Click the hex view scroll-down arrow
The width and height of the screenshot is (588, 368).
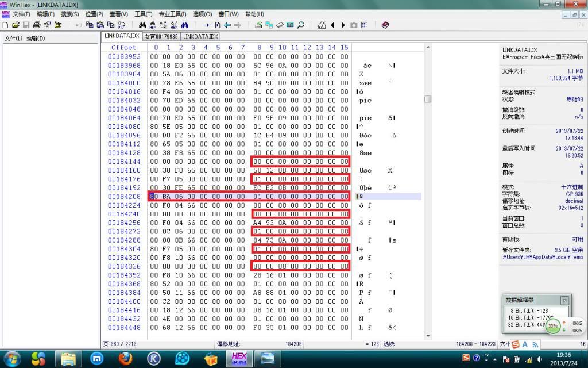pos(427,336)
